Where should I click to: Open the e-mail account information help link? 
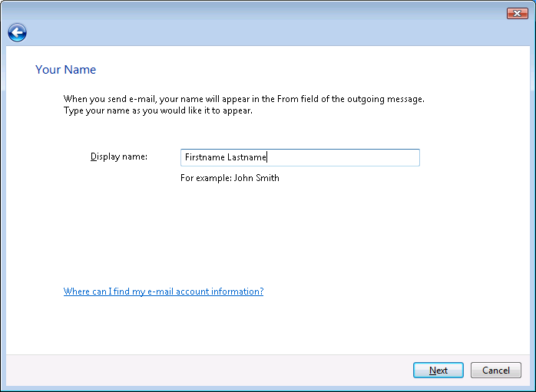click(x=163, y=292)
